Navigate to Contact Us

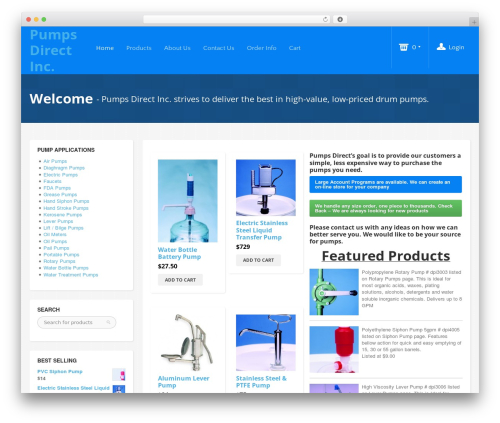(x=218, y=48)
